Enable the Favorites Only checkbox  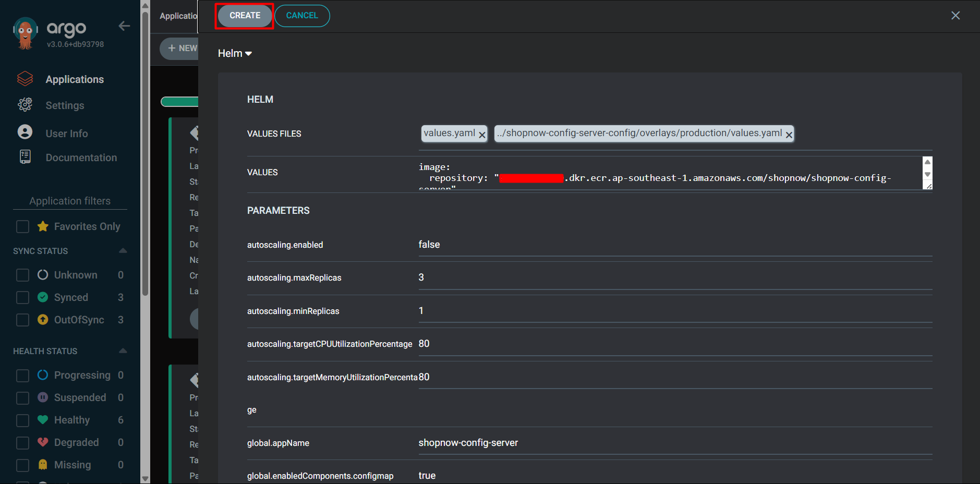click(x=22, y=226)
